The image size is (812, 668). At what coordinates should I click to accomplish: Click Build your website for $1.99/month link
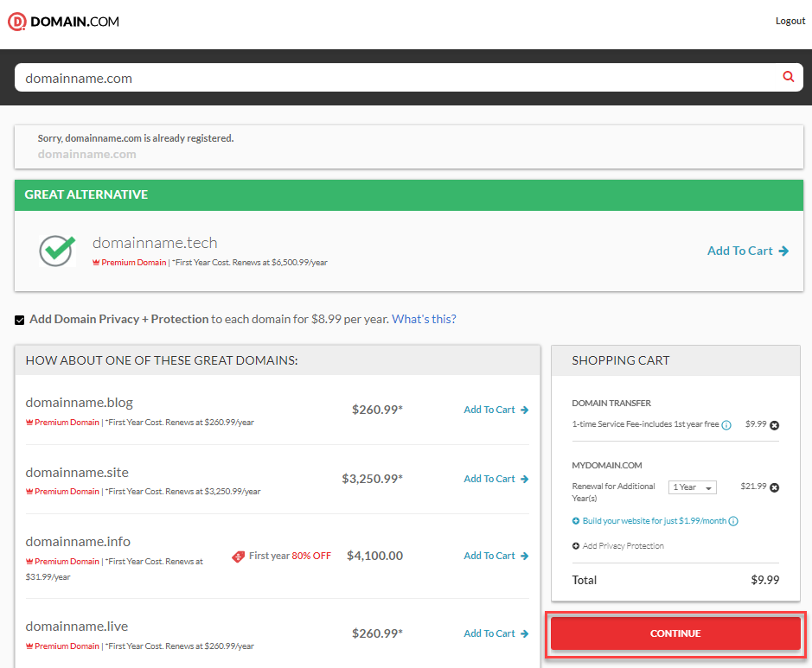(x=654, y=520)
